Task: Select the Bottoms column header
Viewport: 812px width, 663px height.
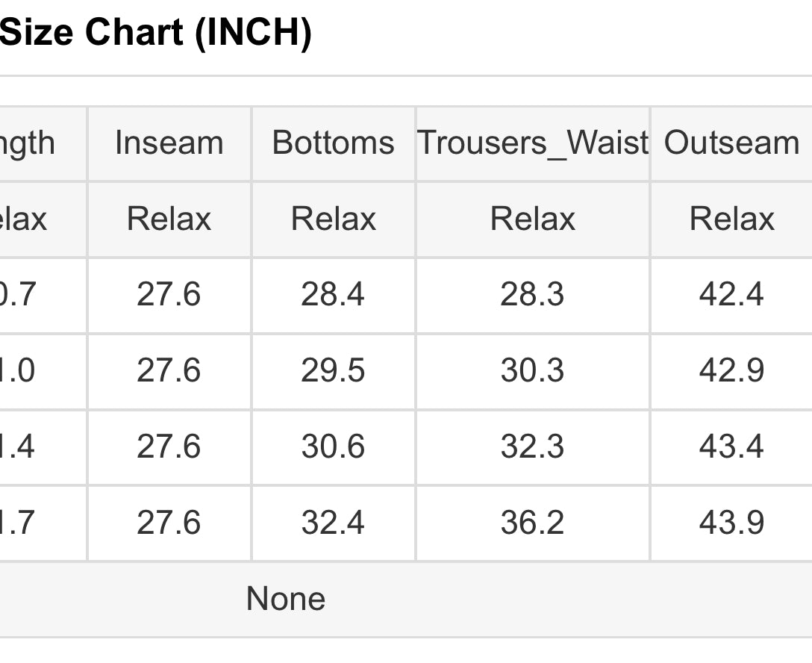Action: tap(333, 143)
